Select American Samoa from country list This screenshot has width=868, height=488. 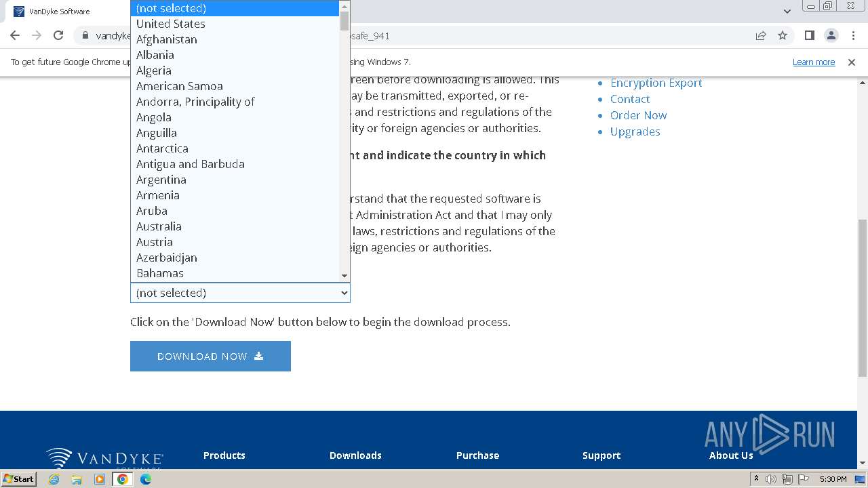[235, 86]
